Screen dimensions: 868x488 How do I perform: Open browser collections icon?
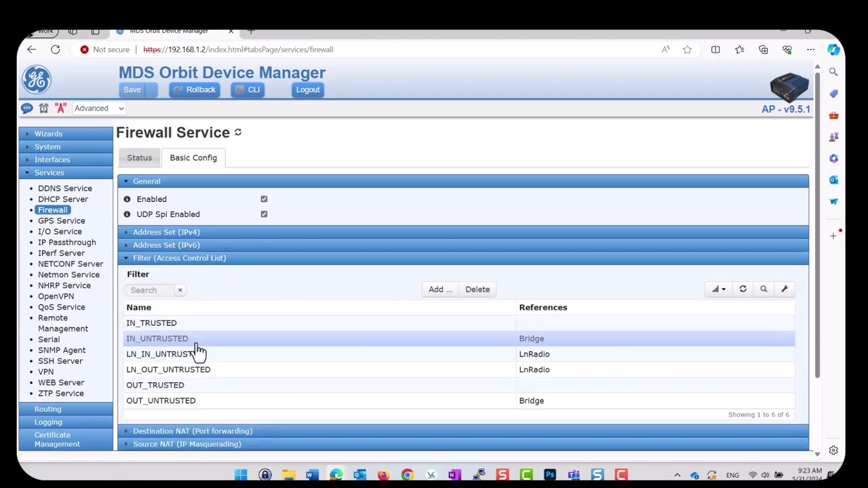[763, 49]
